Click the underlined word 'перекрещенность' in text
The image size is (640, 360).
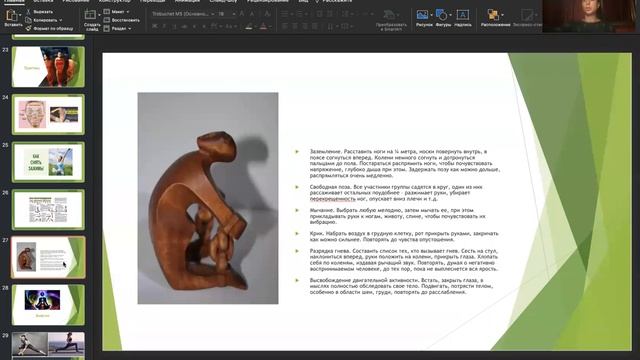333,199
